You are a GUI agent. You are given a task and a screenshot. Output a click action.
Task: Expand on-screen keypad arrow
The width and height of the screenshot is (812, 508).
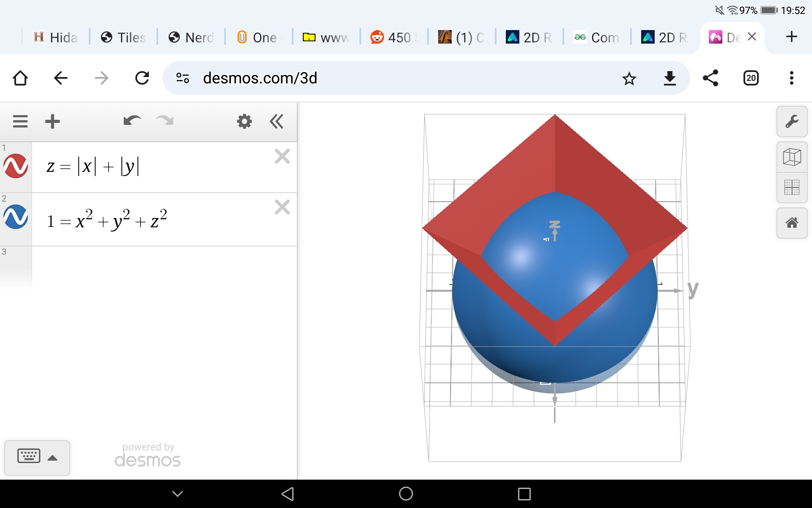coord(52,458)
